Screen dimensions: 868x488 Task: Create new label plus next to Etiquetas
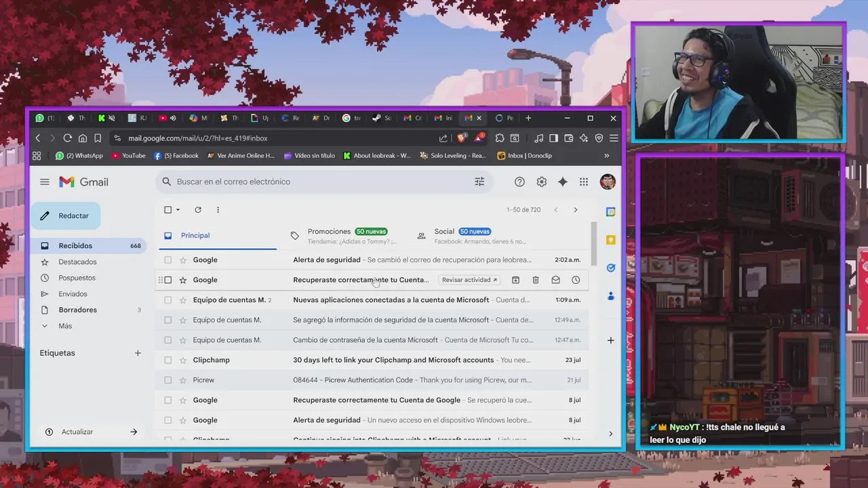pyautogui.click(x=138, y=353)
